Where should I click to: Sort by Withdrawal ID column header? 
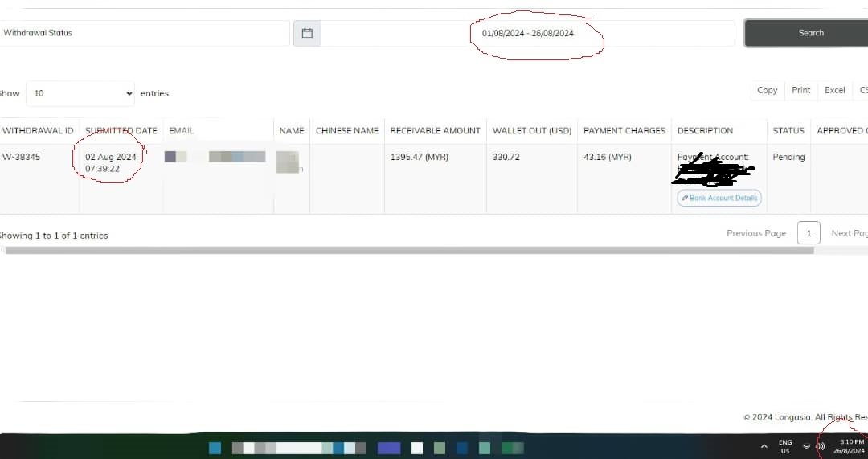(x=39, y=131)
